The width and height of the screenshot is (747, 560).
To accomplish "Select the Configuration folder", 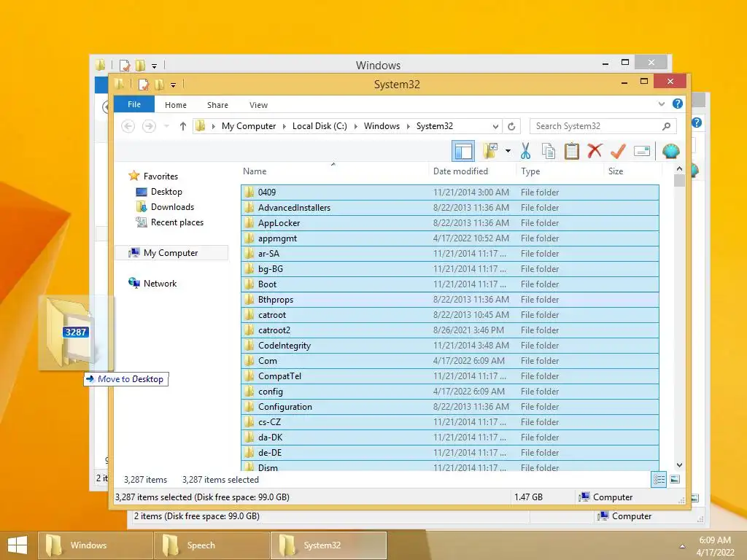I will pyautogui.click(x=449, y=407).
